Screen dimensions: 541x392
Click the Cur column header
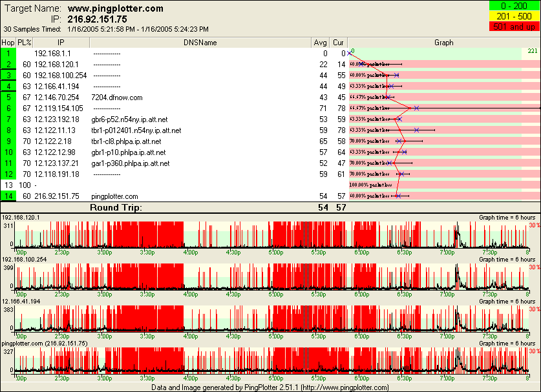(x=338, y=43)
